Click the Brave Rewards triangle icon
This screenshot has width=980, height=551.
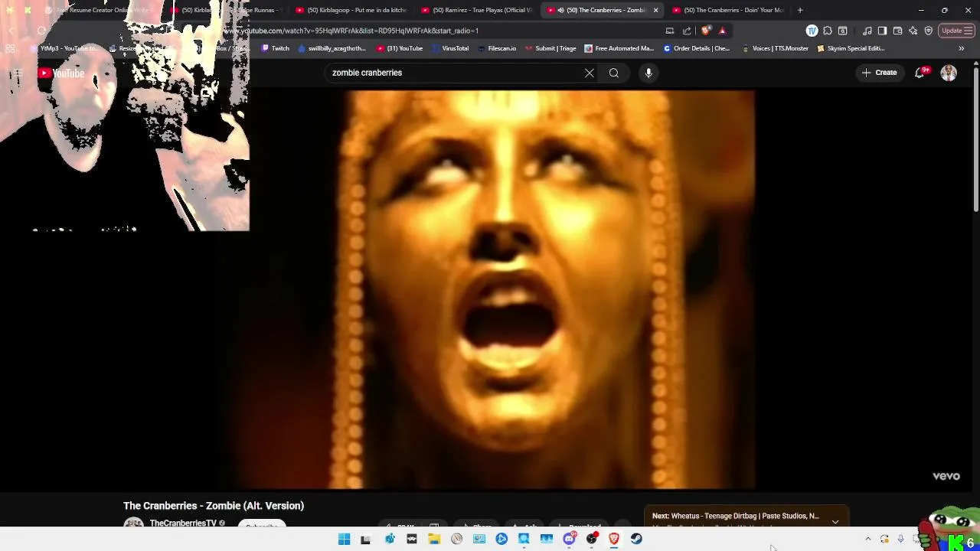coord(722,31)
